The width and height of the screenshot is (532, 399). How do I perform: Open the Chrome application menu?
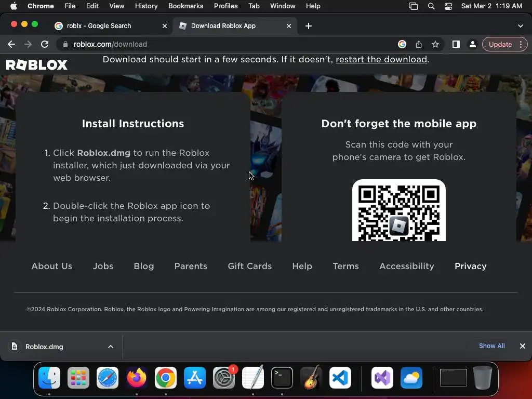point(41,6)
